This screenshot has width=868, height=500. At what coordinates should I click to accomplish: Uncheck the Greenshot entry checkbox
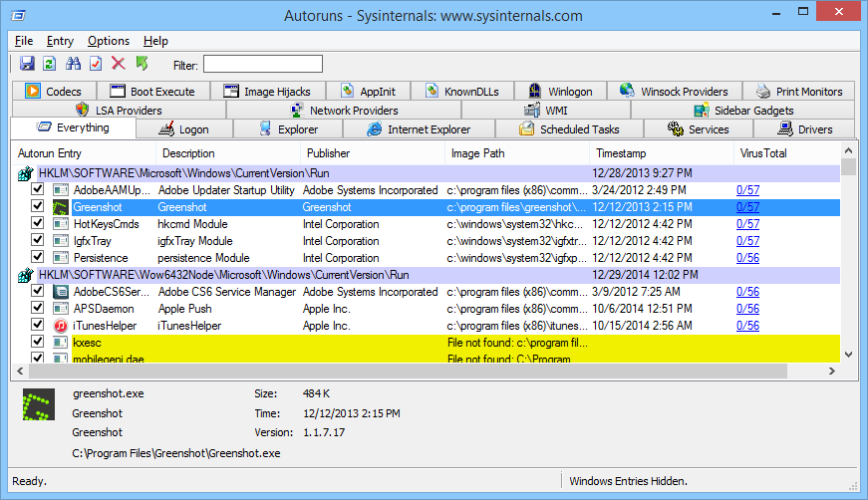(x=37, y=206)
